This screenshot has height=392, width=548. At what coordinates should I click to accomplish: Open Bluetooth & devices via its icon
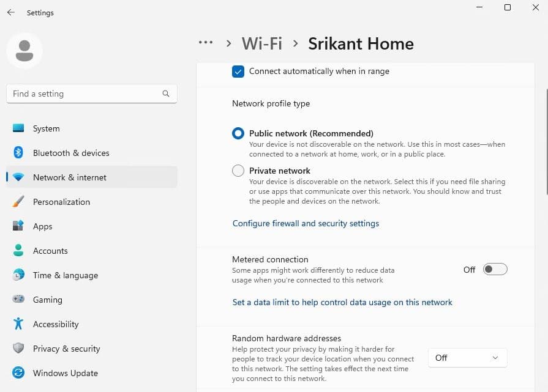pyautogui.click(x=18, y=153)
